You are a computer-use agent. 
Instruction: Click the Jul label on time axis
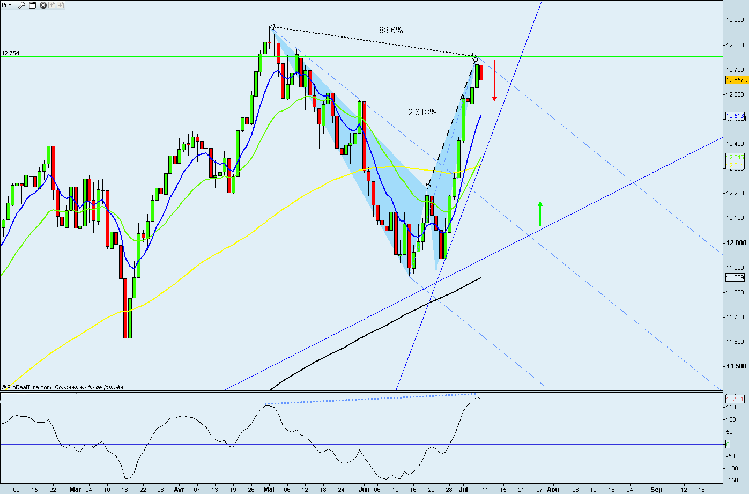tap(463, 490)
